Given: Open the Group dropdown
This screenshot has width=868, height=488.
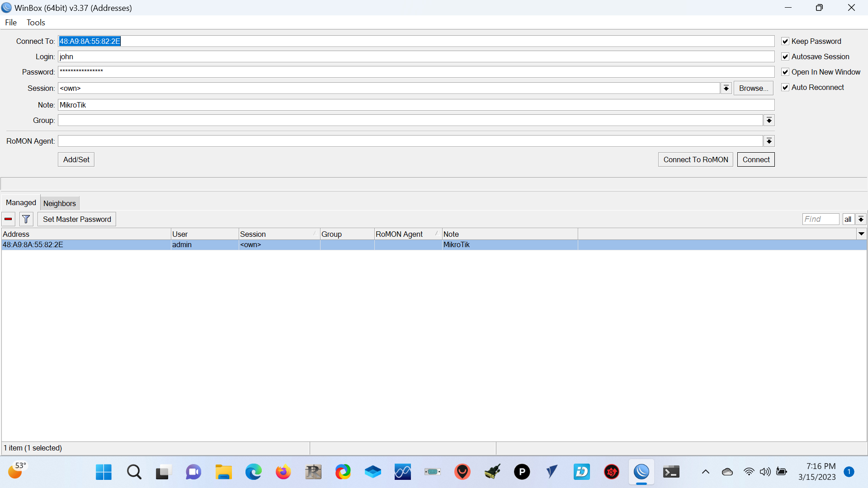Looking at the screenshot, I should pyautogui.click(x=769, y=120).
